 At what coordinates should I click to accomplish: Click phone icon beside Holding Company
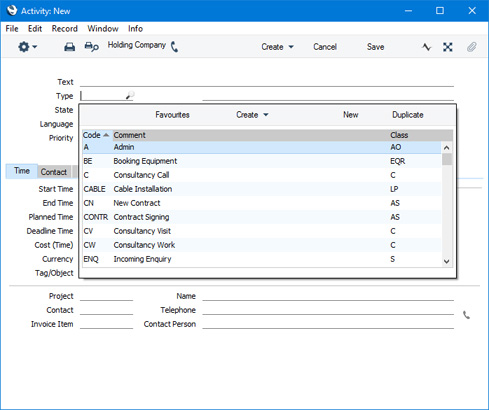tap(174, 47)
